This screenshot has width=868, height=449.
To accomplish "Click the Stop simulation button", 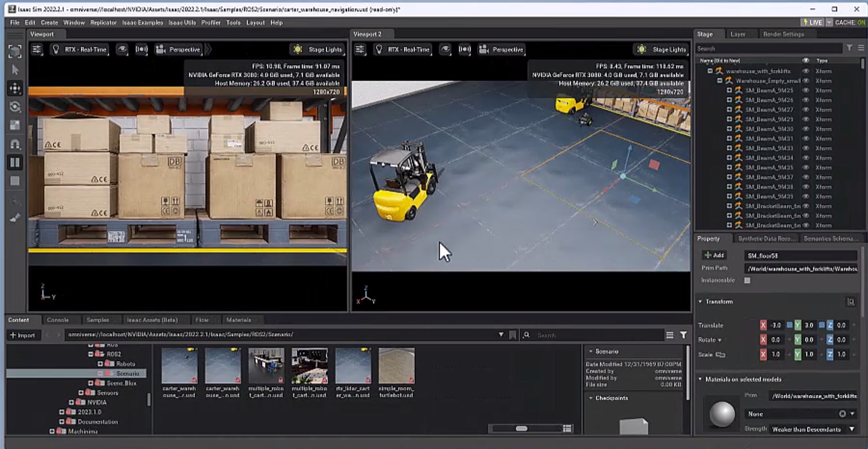I will pyautogui.click(x=15, y=181).
